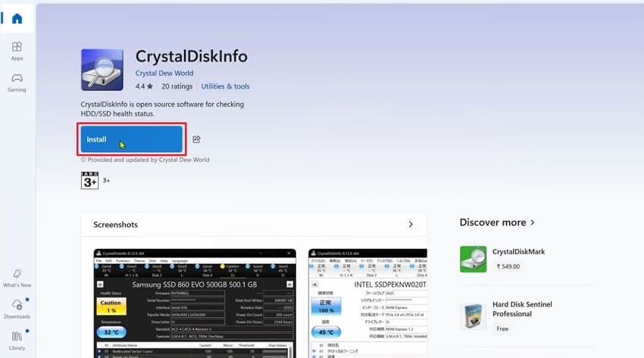Click the CrystalDiskInfo app icon
Screen dimensions: 644x358
tap(102, 70)
